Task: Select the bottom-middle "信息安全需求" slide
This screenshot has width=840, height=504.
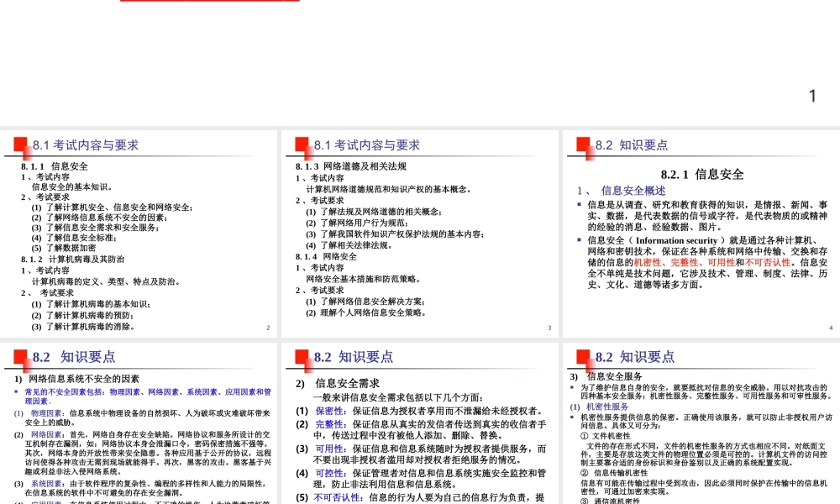Action: [x=420, y=420]
